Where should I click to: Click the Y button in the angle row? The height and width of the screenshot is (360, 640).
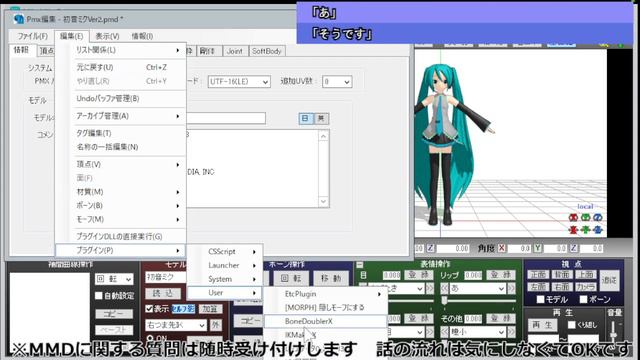click(x=538, y=248)
